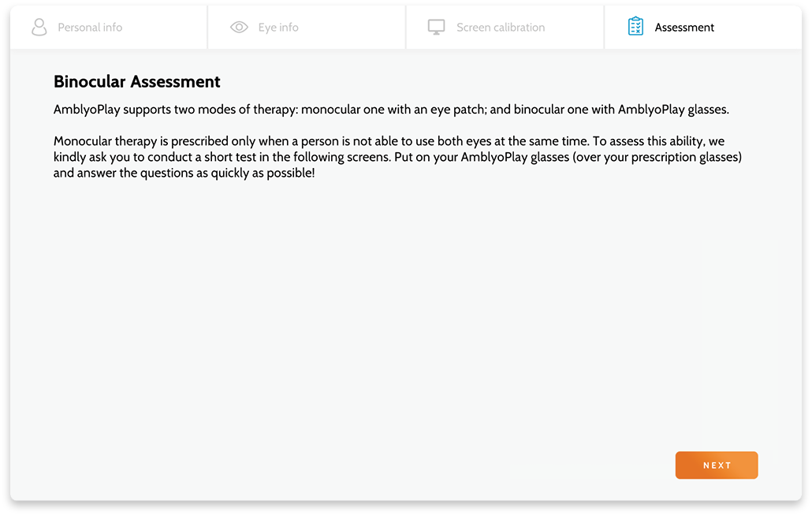
Task: Go to the Personal info tab label
Action: (90, 28)
